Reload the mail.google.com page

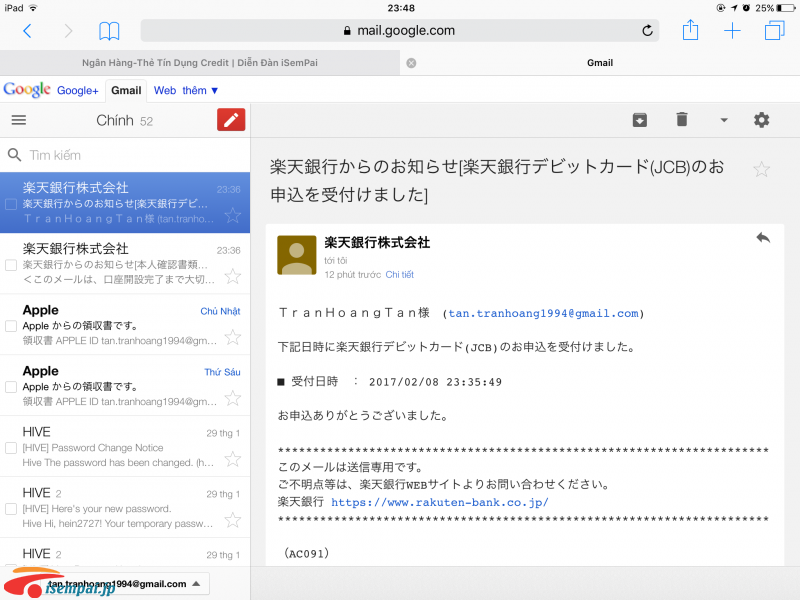[647, 31]
